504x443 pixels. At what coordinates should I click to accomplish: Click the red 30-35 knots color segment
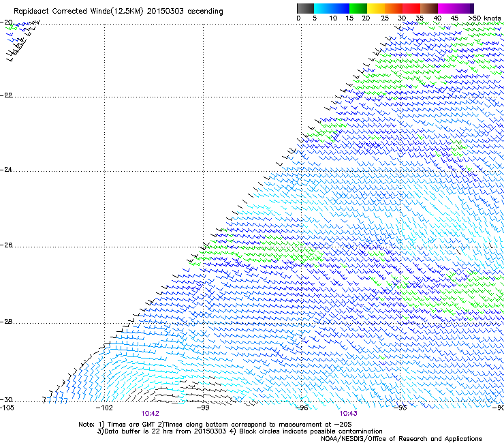(x=411, y=8)
